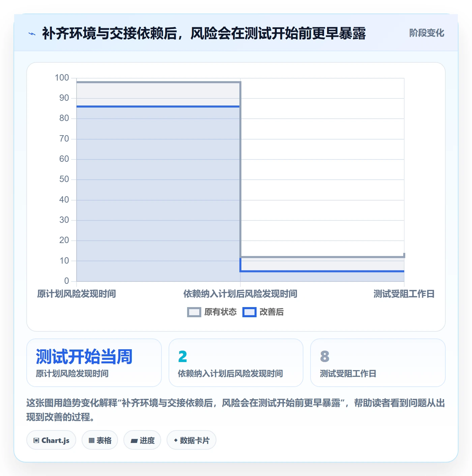
Task: Click the 阶段变化 label in header
Action: [426, 33]
